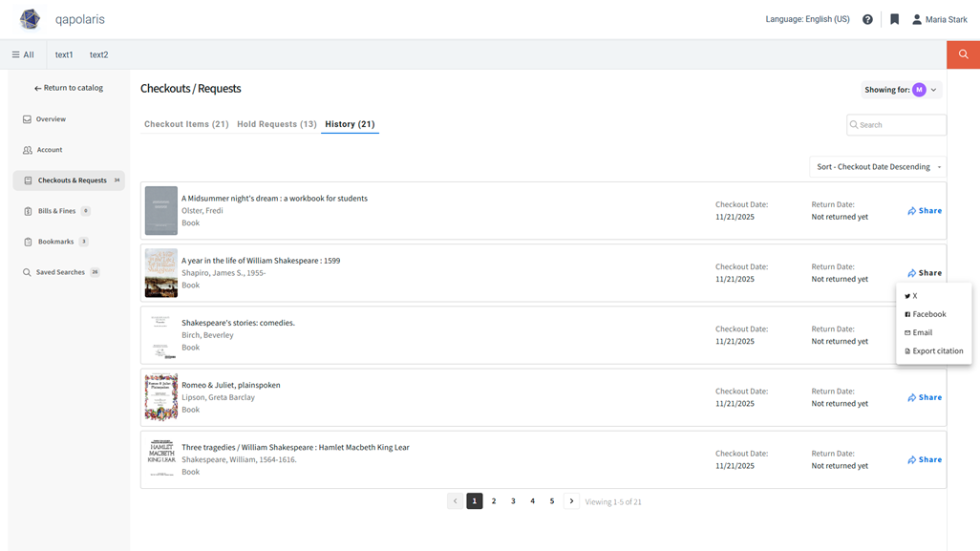This screenshot has width=980, height=551.
Task: Share A Midsummer night's dream workbook
Action: point(925,210)
